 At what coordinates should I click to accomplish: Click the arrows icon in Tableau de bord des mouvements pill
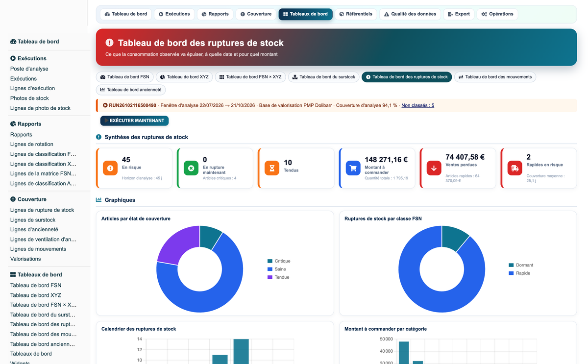click(x=461, y=77)
